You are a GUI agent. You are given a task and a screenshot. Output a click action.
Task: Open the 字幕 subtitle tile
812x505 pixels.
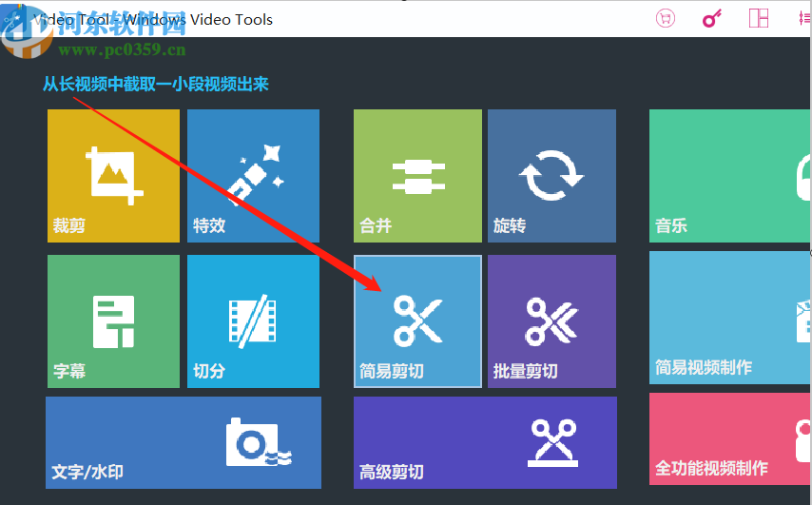(113, 321)
